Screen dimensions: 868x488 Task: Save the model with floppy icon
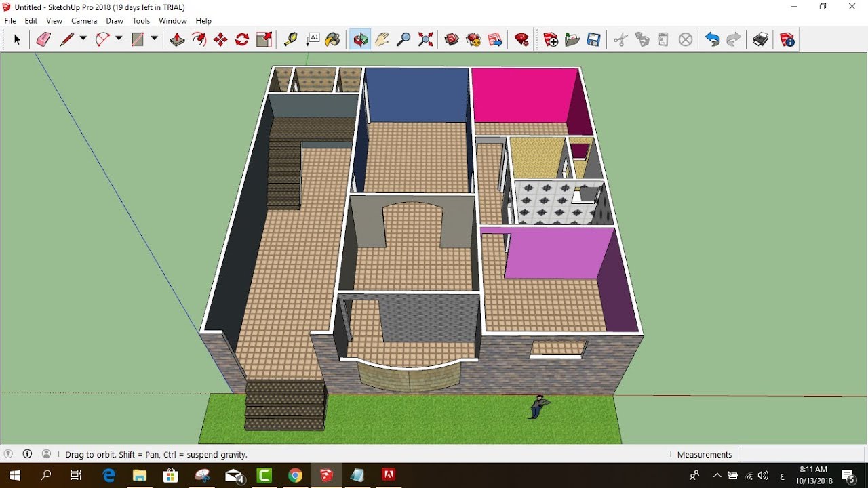coord(594,40)
